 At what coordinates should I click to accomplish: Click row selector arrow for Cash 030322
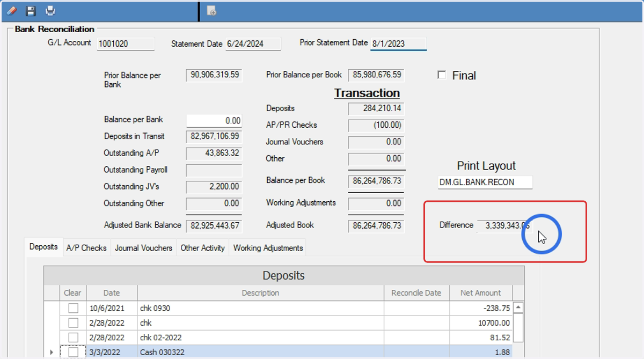(x=52, y=352)
